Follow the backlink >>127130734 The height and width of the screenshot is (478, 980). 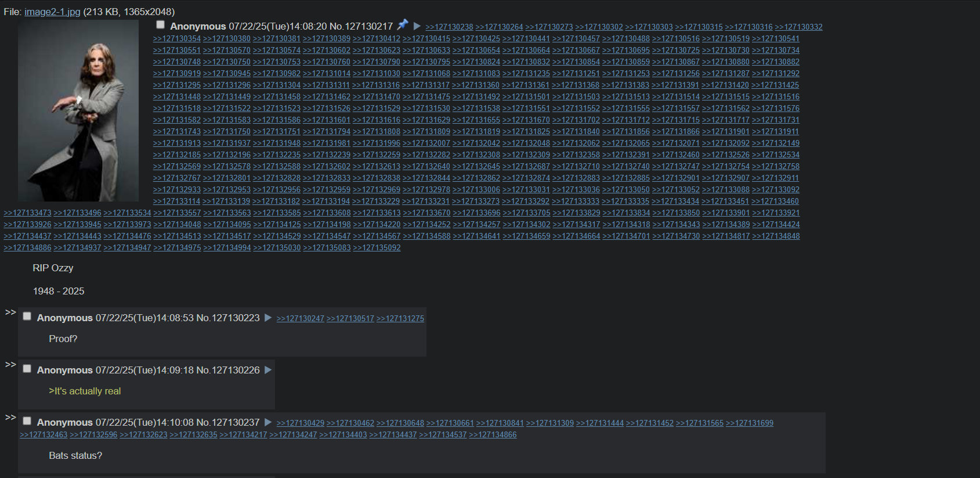[x=776, y=51]
